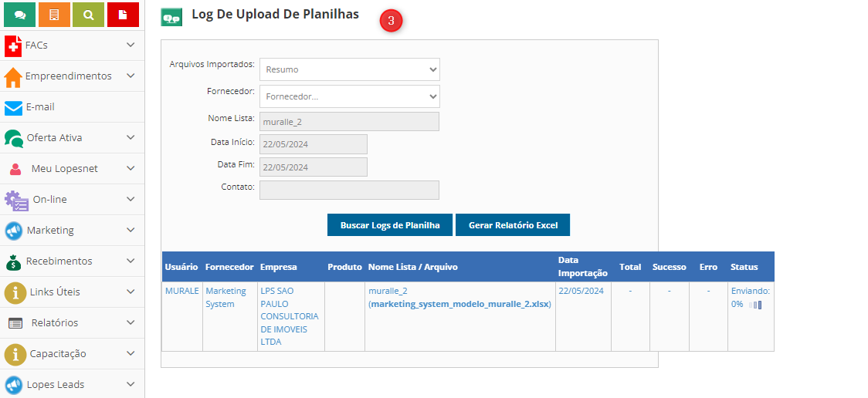868x398 pixels.
Task: Click the Contato input field
Action: [349, 191]
